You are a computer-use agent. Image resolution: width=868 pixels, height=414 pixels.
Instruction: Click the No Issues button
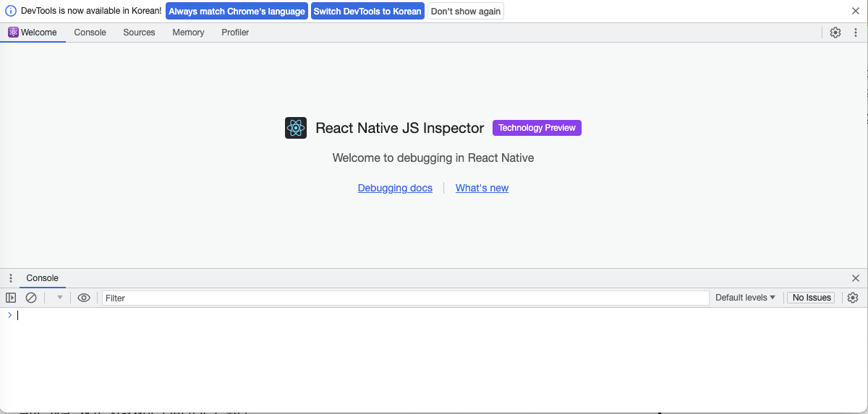(x=812, y=298)
